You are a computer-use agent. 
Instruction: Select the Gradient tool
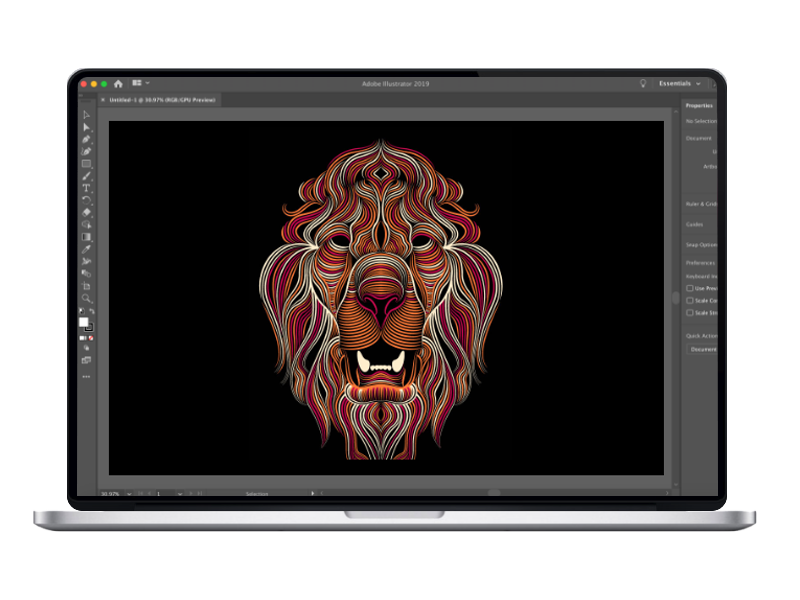pyautogui.click(x=86, y=237)
